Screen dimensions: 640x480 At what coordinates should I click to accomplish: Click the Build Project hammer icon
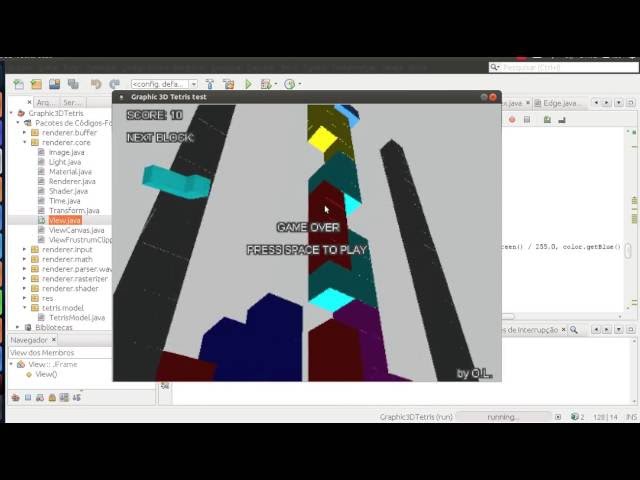pos(210,84)
